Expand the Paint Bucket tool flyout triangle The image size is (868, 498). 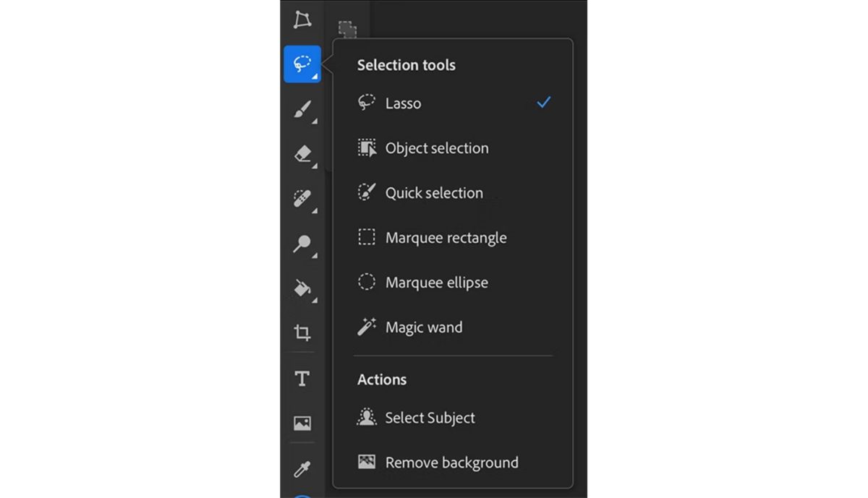click(x=314, y=300)
